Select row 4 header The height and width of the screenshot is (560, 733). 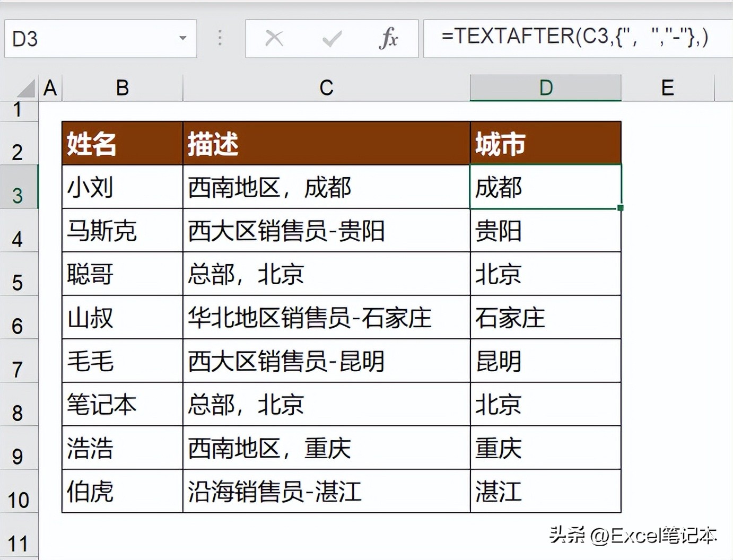[x=19, y=230]
